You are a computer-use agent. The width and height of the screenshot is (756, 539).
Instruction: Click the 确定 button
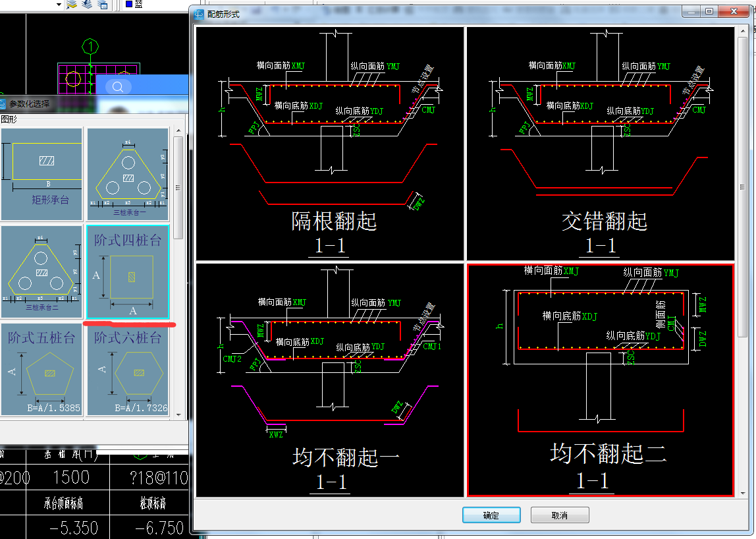tap(491, 515)
